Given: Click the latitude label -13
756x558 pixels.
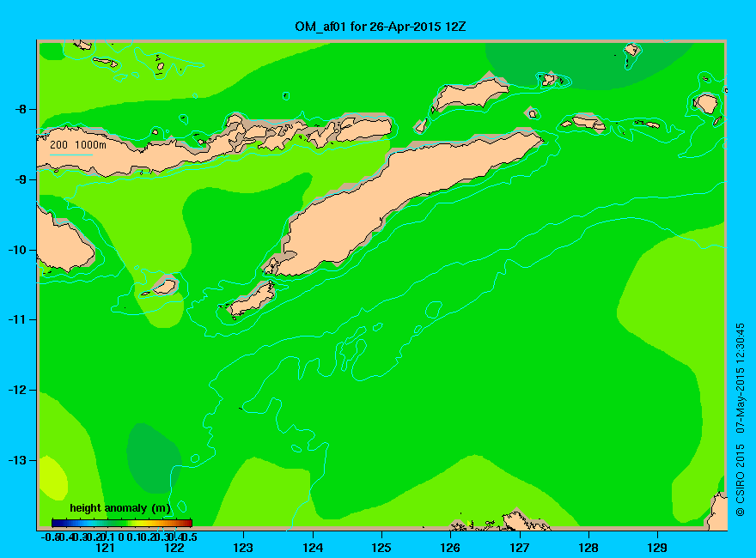Looking at the screenshot, I should 17,460.
